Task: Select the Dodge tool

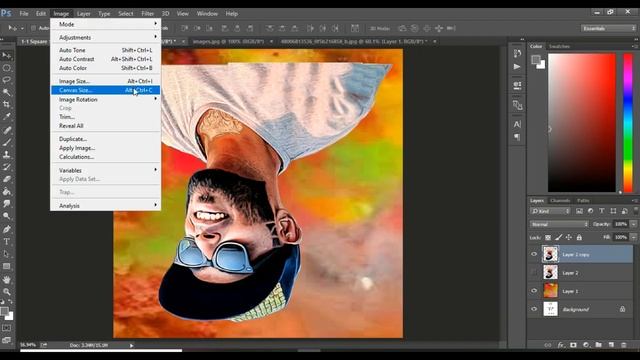Action: 7,216
